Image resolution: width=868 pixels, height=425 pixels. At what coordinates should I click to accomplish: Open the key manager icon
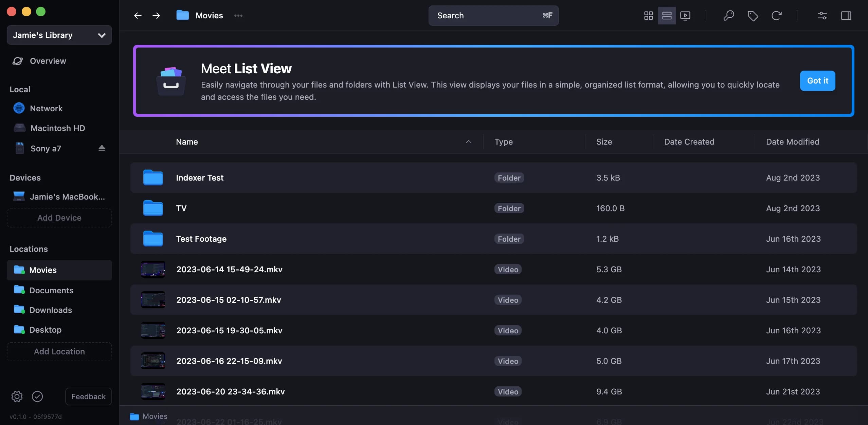pos(728,16)
